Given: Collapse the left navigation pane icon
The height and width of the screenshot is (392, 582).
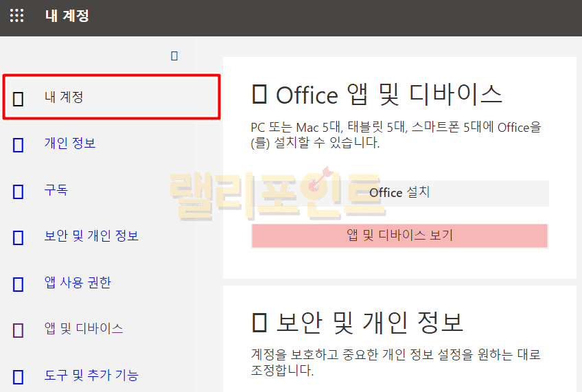Looking at the screenshot, I should coord(174,56).
